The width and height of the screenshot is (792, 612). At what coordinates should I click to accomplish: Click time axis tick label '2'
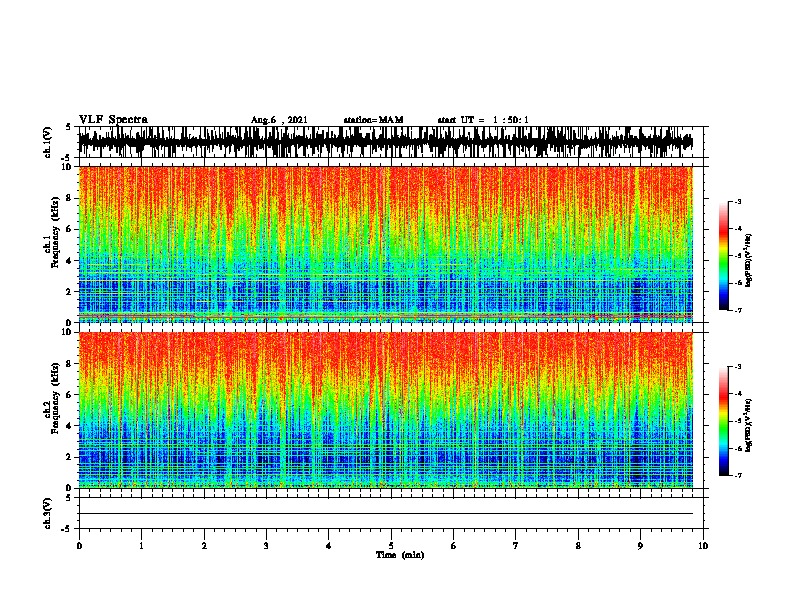point(204,546)
